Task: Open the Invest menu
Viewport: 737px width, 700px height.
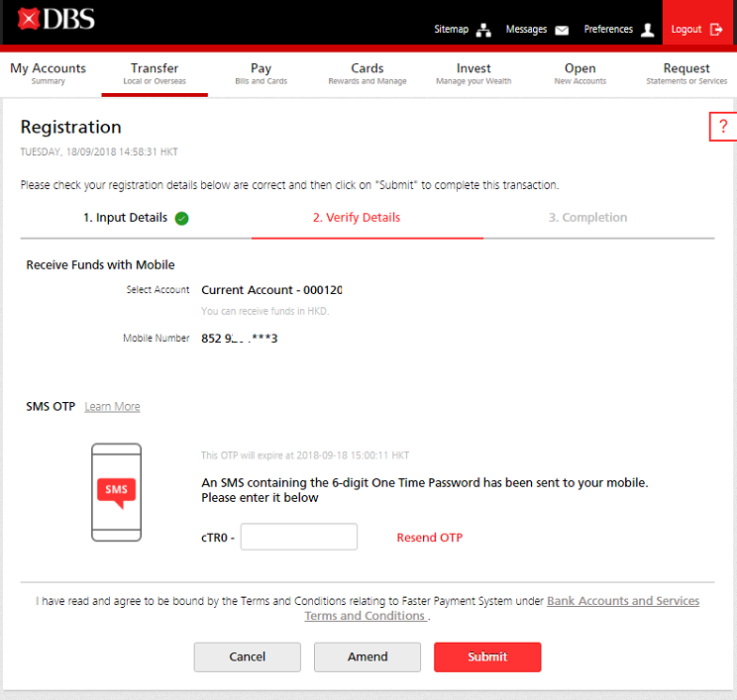Action: click(474, 73)
